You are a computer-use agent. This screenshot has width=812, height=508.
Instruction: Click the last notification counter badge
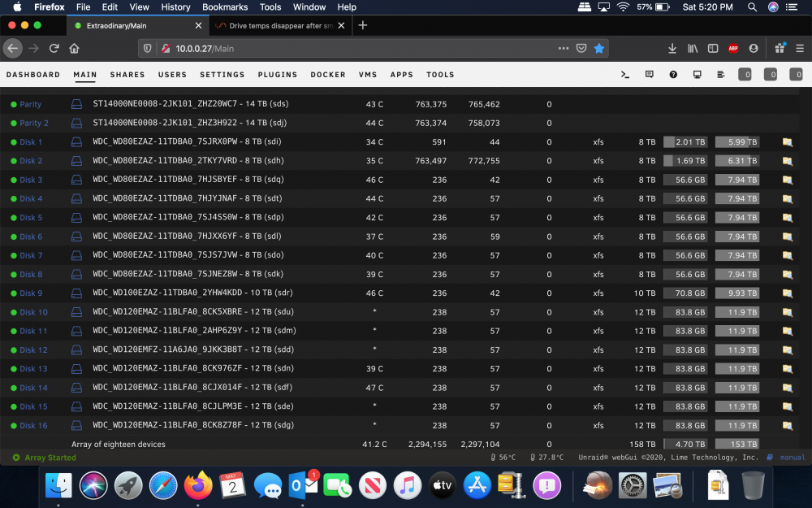(x=796, y=75)
